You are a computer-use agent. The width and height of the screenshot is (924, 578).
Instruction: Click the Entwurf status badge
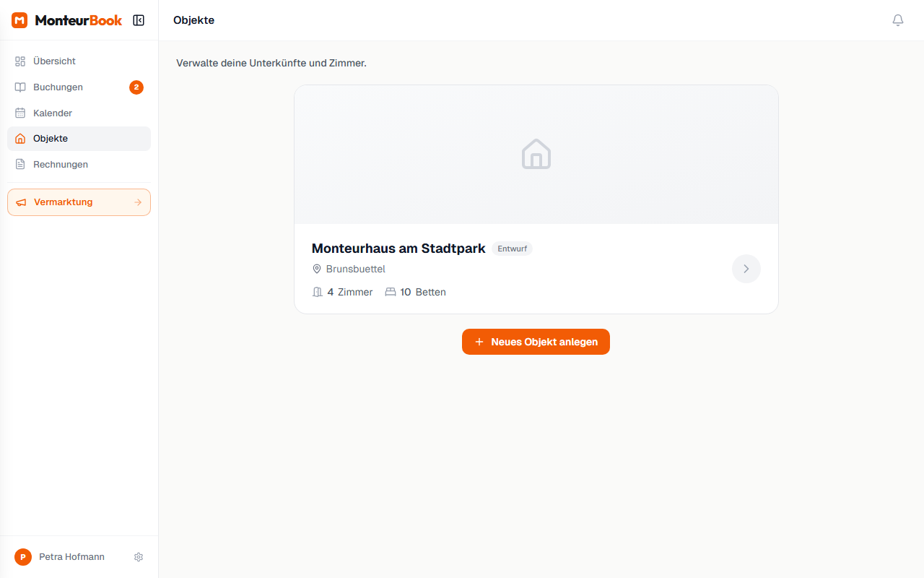(x=512, y=249)
